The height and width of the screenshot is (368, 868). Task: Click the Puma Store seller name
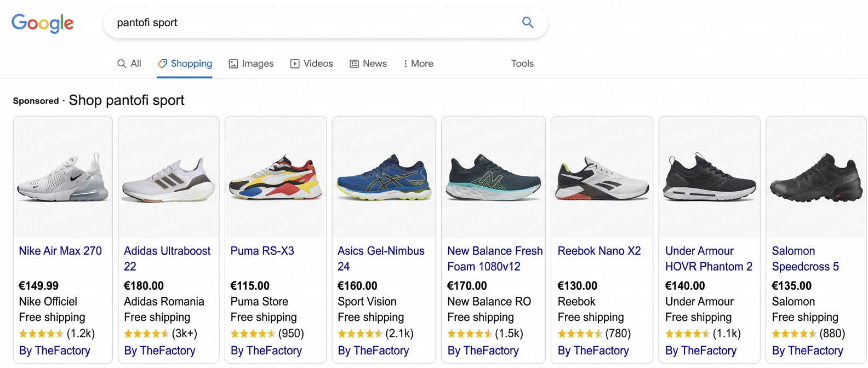point(259,302)
